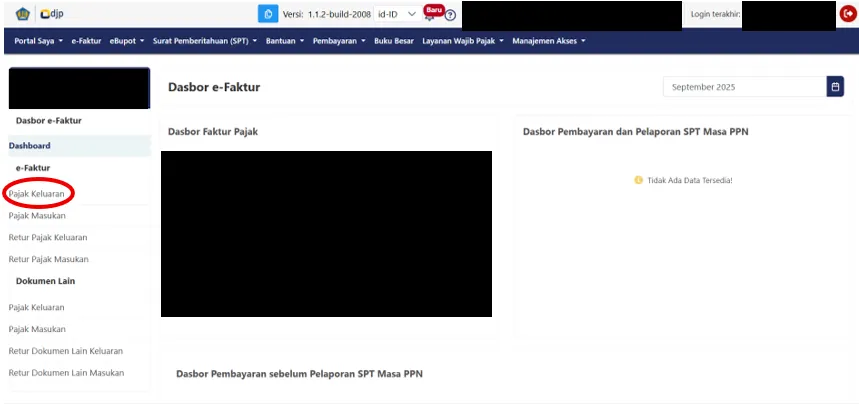
Task: Open Pajak Keluaran under e-Faktur section
Action: click(37, 192)
